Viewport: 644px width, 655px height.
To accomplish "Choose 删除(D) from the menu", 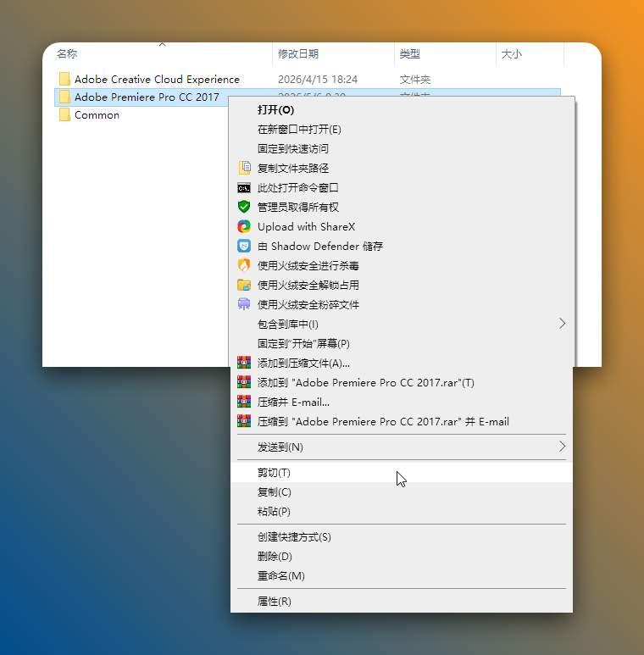I will coord(402,557).
